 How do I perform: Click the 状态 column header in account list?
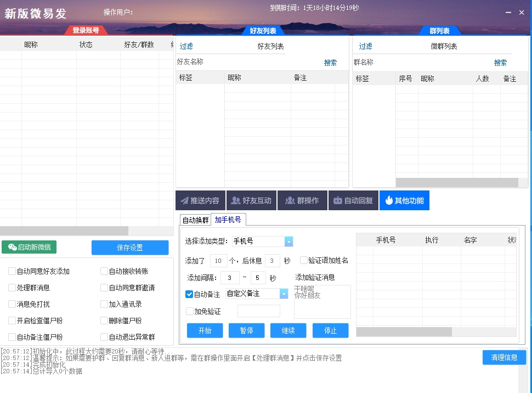(x=86, y=44)
